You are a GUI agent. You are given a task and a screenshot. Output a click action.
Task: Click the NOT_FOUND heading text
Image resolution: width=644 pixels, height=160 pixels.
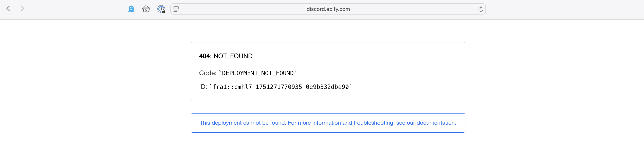coord(233,56)
